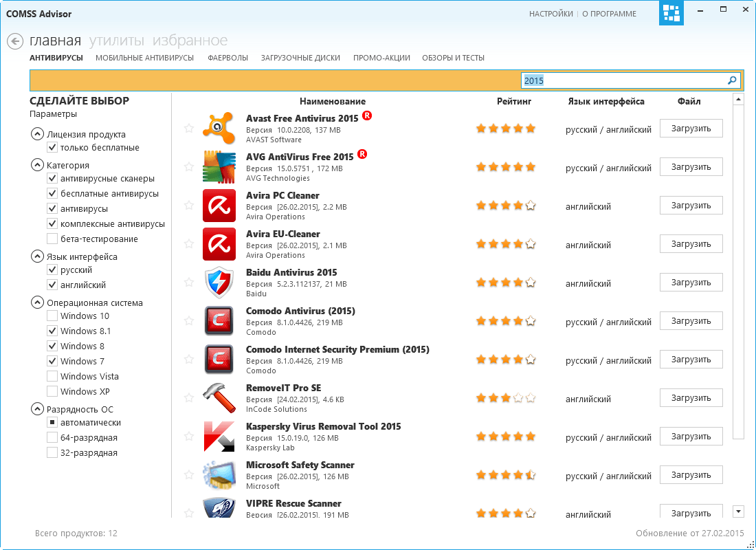This screenshot has width=756, height=550.
Task: Collapse 'Операционная система' section
Action: pyautogui.click(x=37, y=302)
